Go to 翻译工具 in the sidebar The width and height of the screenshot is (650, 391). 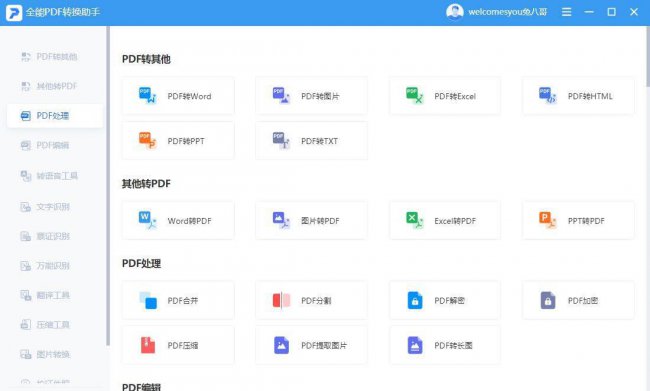(55, 295)
